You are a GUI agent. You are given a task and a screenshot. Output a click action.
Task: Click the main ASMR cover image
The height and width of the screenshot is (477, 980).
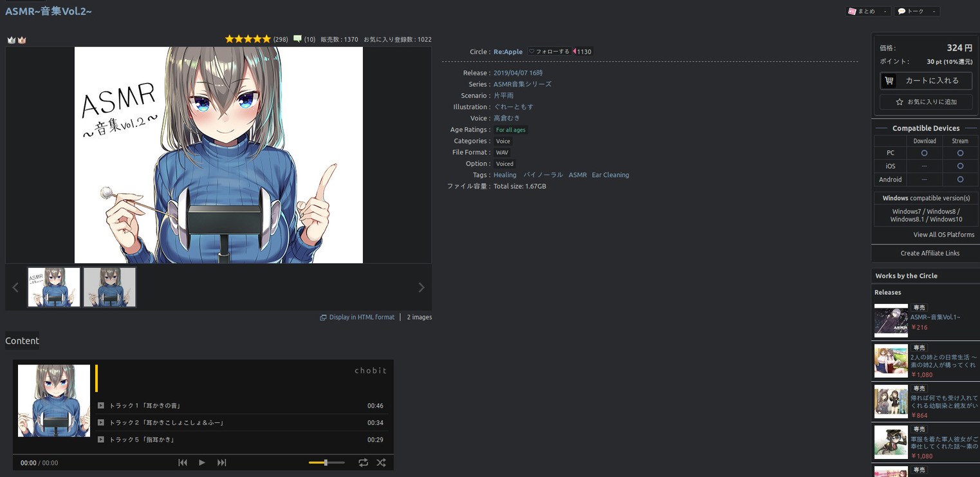[x=219, y=155]
